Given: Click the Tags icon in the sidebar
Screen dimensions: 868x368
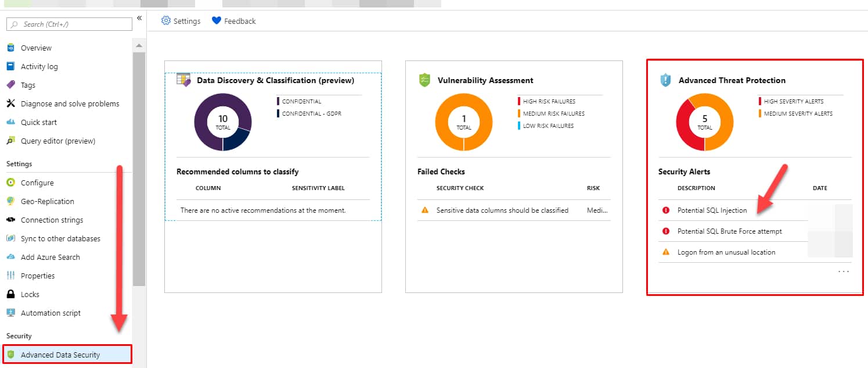Looking at the screenshot, I should [12, 84].
